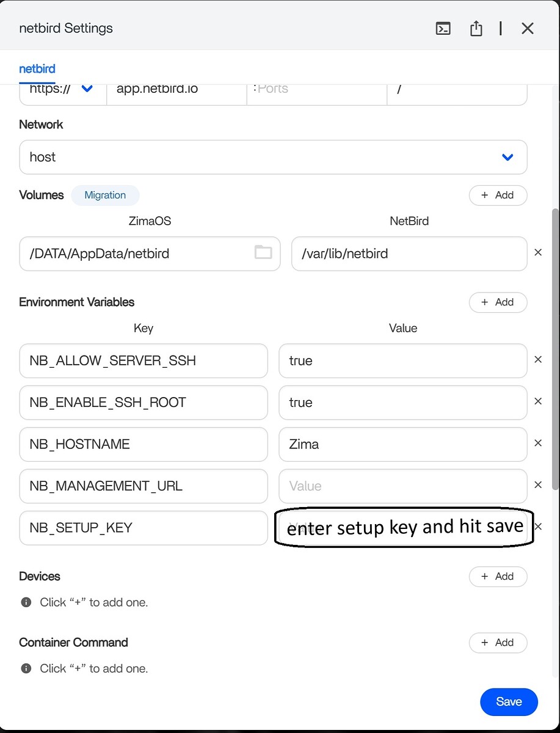Collapse the settings dialog options menu
The width and height of the screenshot is (560, 733).
(x=500, y=28)
